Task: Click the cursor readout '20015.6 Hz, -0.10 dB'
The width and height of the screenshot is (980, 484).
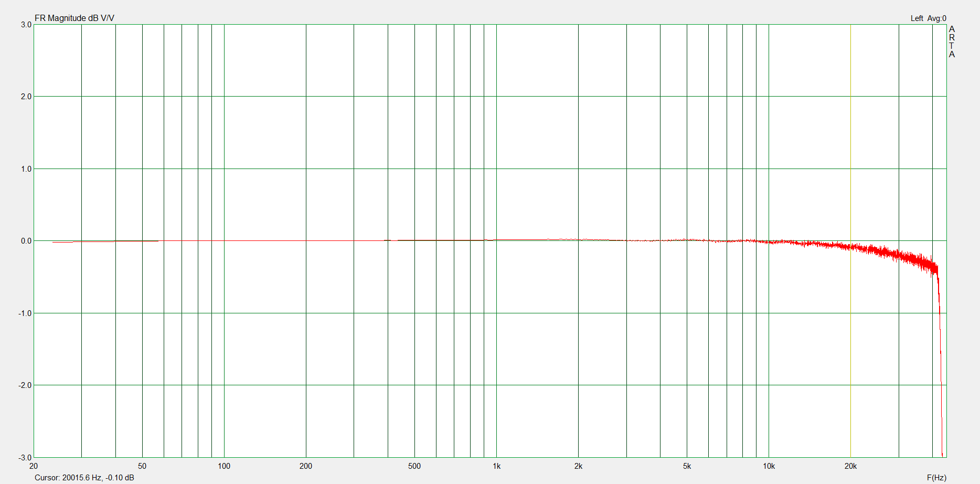Action: 98,478
